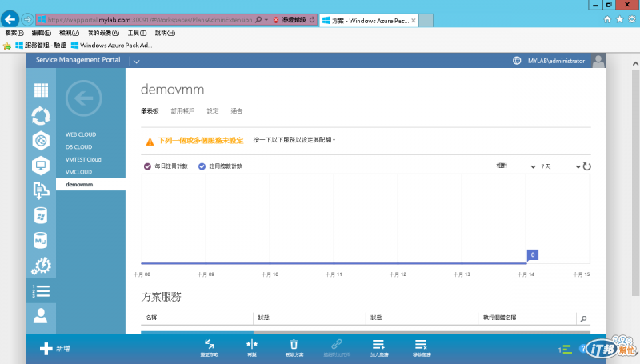Click MYLAB\administrator account name
This screenshot has width=640, height=364.
click(556, 61)
